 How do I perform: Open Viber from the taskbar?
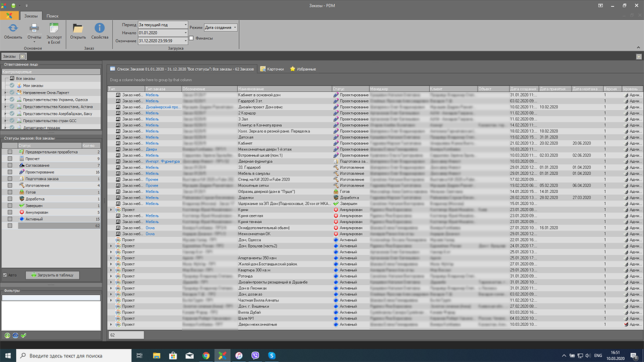tap(255, 356)
